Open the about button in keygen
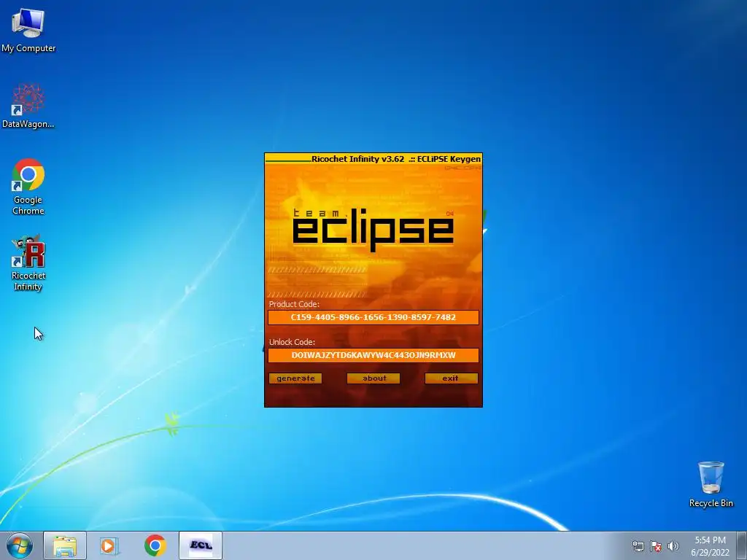The height and width of the screenshot is (560, 747). tap(373, 378)
